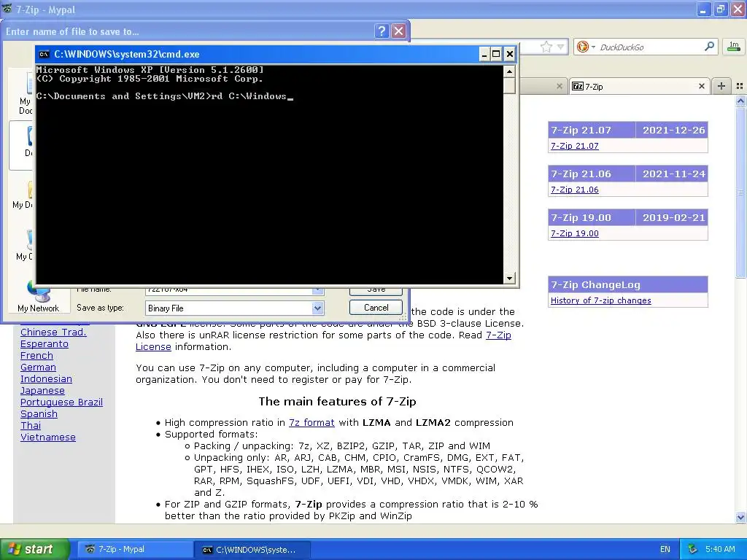The width and height of the screenshot is (747, 560).
Task: Select Spanish language link
Action: pyautogui.click(x=39, y=414)
